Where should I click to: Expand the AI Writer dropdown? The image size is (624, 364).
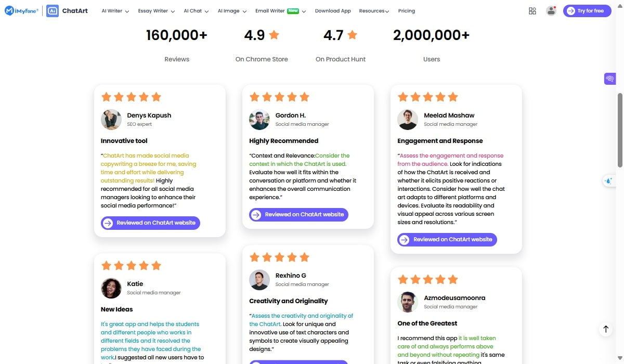pos(115,11)
